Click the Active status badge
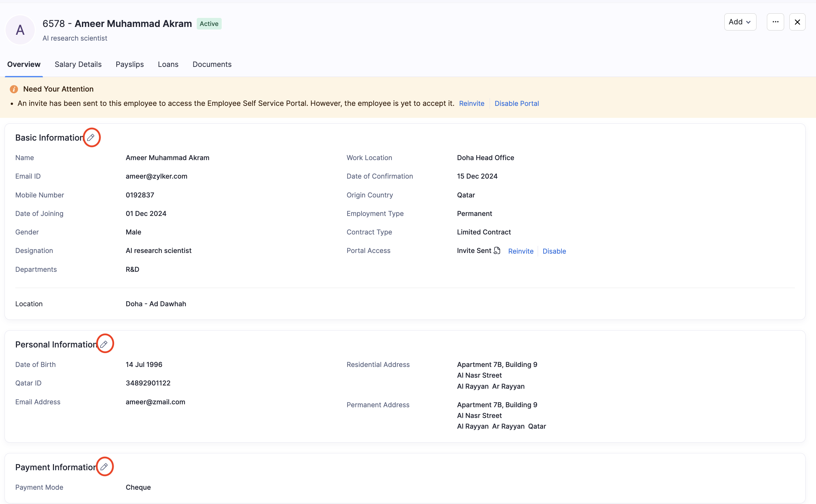The height and width of the screenshot is (504, 816). (x=209, y=24)
